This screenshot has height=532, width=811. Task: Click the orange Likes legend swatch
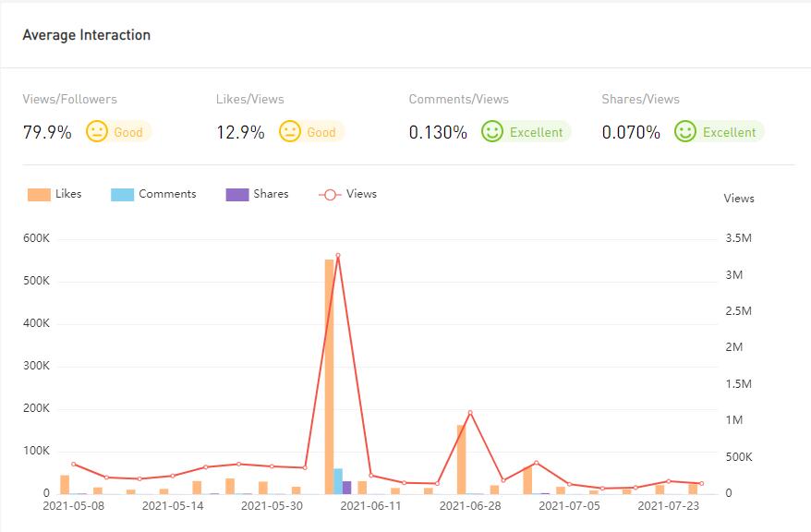39,195
